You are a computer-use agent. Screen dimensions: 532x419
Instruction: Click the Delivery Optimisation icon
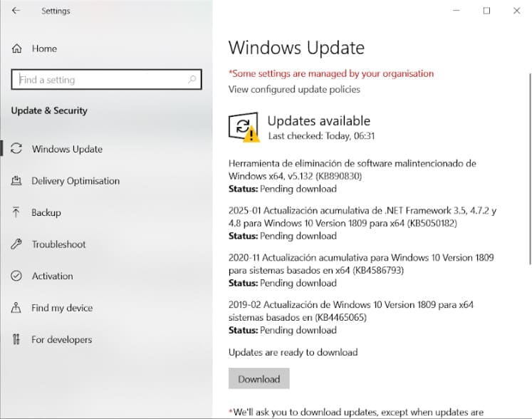[x=16, y=180]
